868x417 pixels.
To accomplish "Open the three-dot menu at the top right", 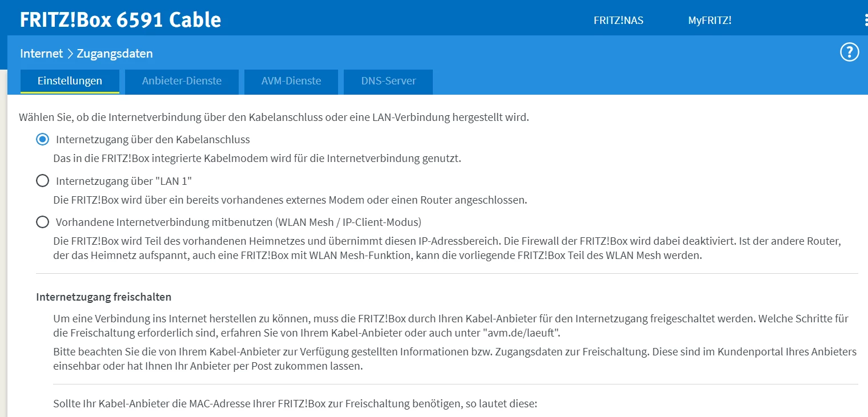I will pyautogui.click(x=866, y=21).
